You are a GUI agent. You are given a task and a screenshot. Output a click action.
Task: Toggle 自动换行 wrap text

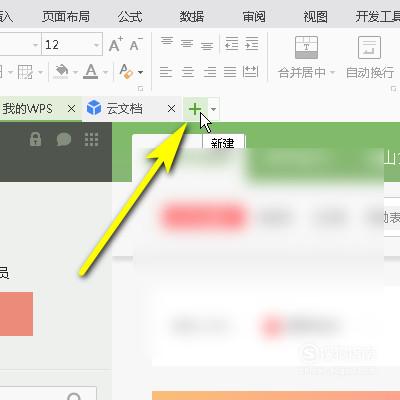click(x=370, y=57)
